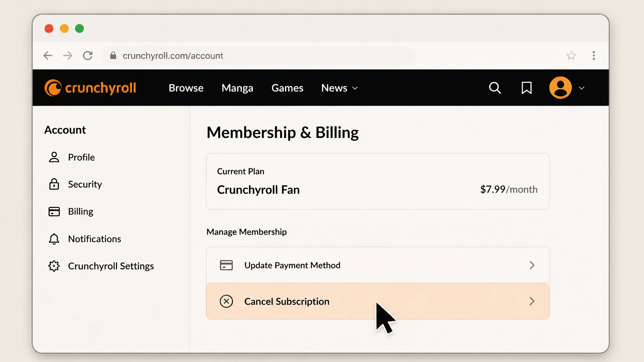644x362 pixels.
Task: Click the Notifications bell icon
Action: click(x=54, y=239)
